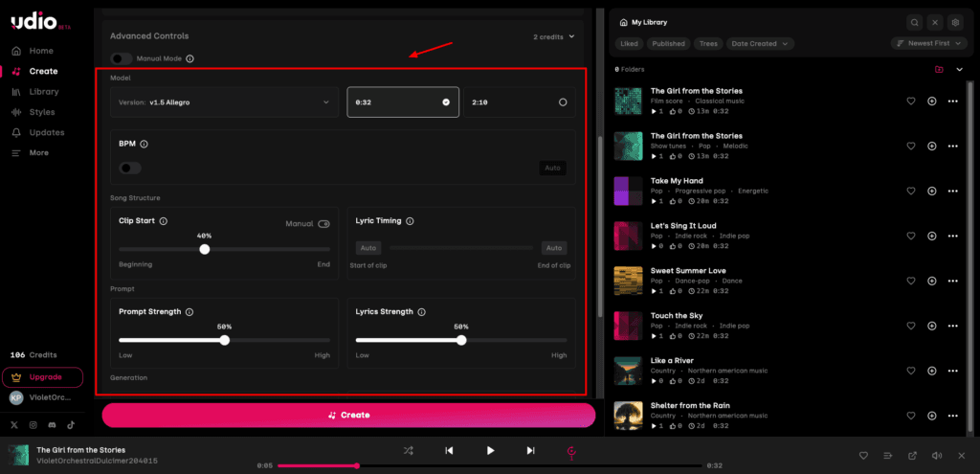
Task: Click the Clip Start slider handle
Action: click(205, 249)
